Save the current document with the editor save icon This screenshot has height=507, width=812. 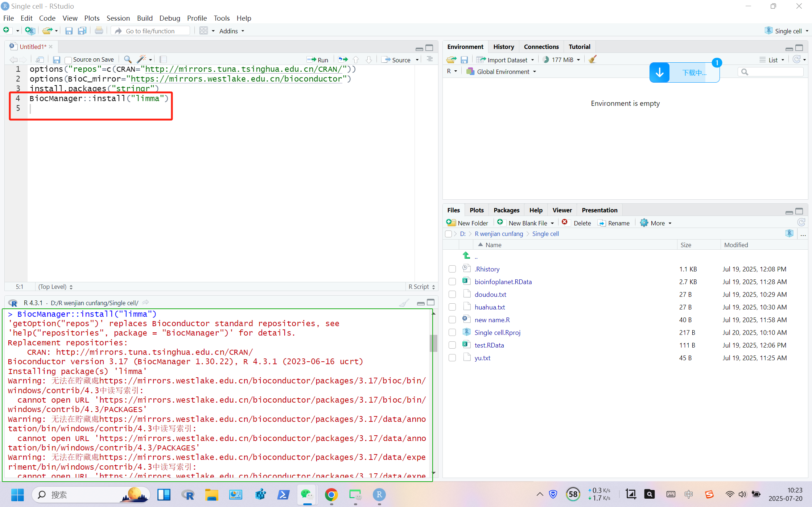[x=57, y=59]
